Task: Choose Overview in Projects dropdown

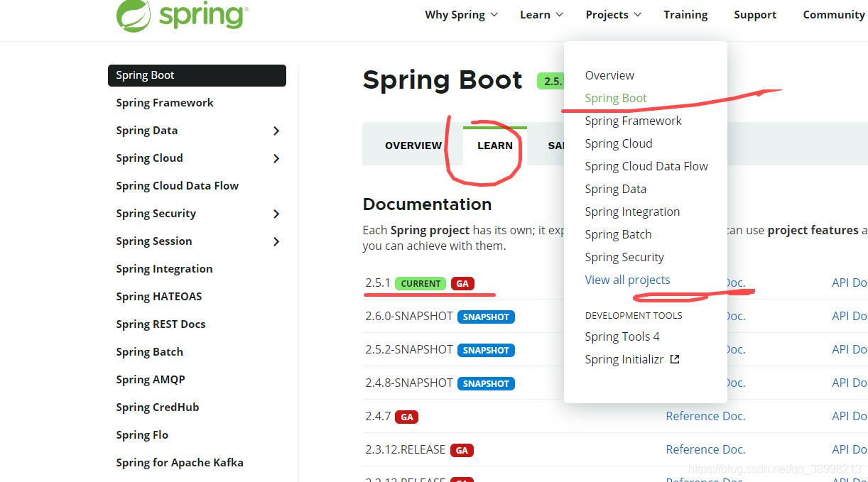Action: pos(609,75)
